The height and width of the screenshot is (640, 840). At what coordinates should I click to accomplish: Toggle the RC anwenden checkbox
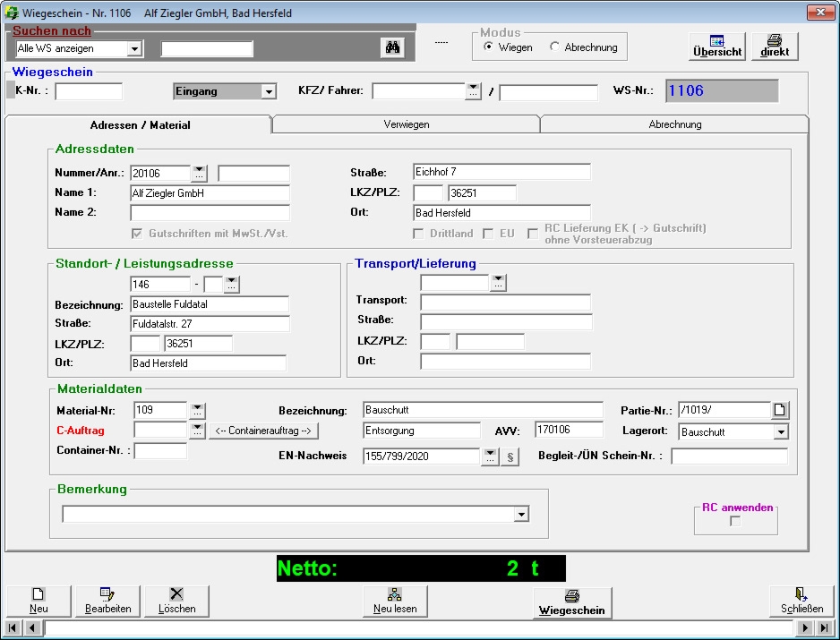tap(735, 522)
